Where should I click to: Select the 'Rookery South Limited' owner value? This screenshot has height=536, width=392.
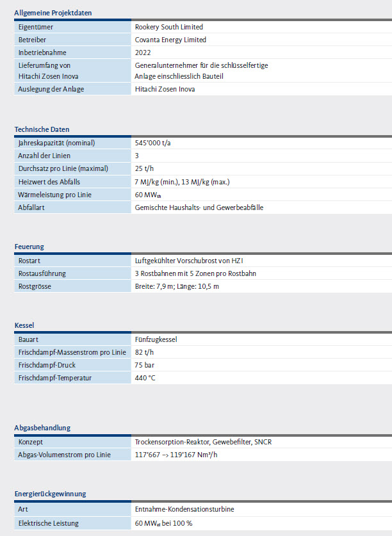(169, 27)
